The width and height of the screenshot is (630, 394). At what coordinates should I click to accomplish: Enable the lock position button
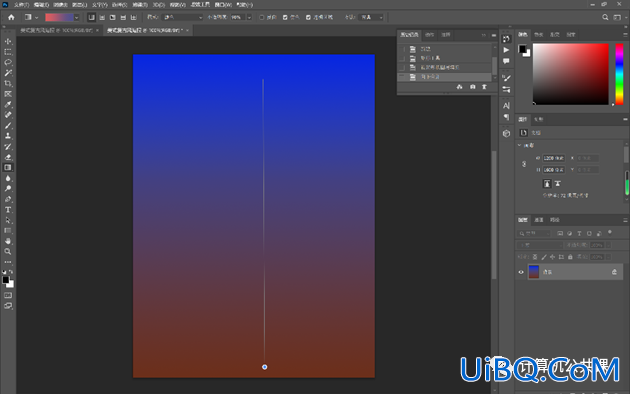(x=552, y=257)
